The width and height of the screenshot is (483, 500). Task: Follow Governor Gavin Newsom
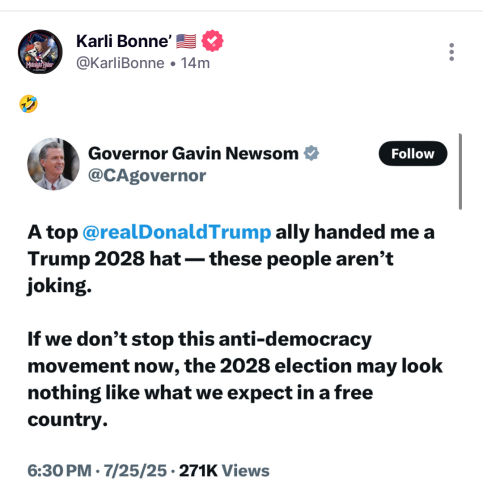click(413, 154)
